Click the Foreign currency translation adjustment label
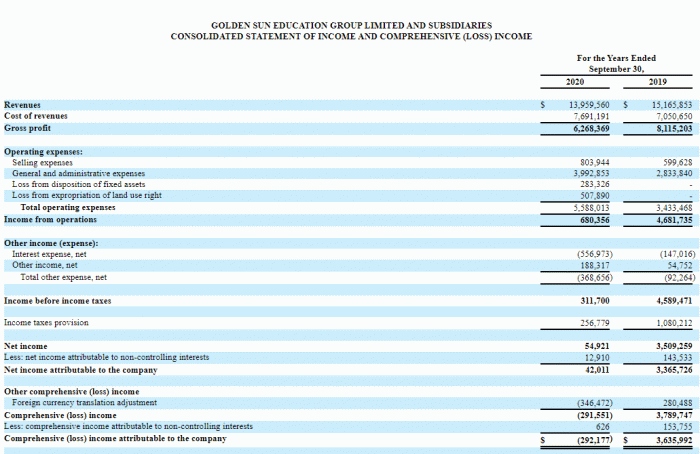700x454 pixels. click(x=84, y=402)
